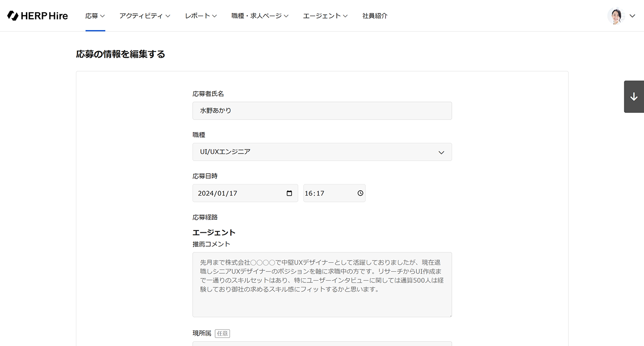Click the エージェント heading under 応募経路

pos(214,232)
